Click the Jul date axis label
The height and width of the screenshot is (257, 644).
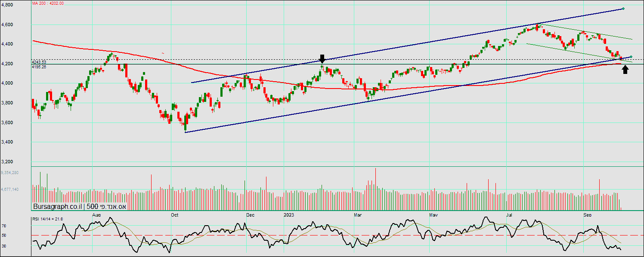(x=510, y=214)
